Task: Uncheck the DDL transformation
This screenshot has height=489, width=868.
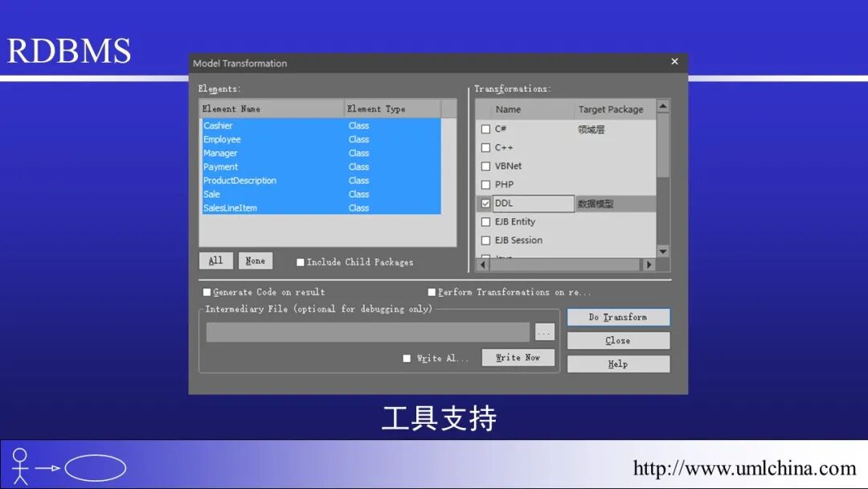Action: click(x=486, y=203)
